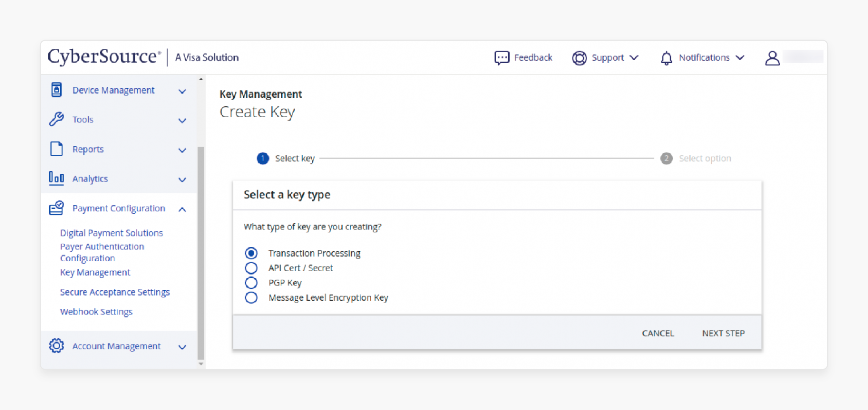Screen dimensions: 868x410
Task: Click the sidebar scroll up arrow
Action: [201, 79]
